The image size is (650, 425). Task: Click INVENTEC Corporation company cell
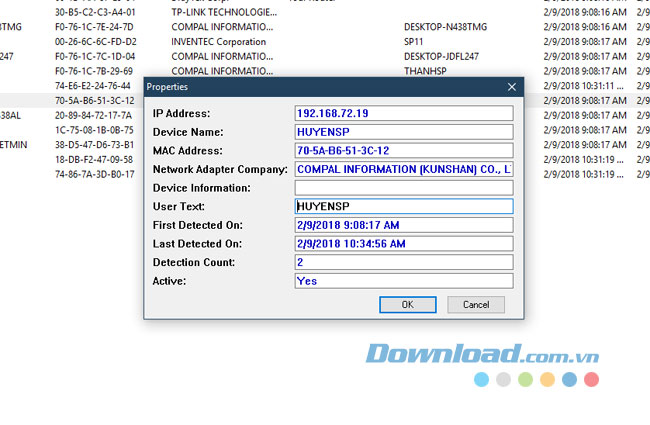pyautogui.click(x=218, y=42)
